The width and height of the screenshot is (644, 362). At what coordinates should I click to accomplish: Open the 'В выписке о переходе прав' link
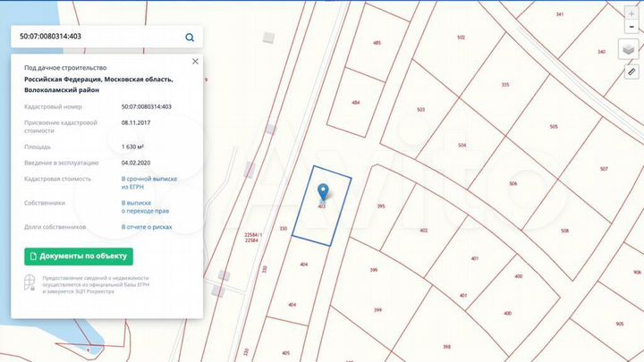tap(145, 206)
